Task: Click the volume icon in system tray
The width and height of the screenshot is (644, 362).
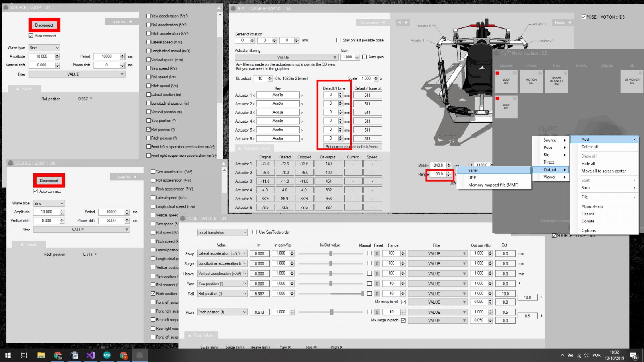Action: tap(586, 356)
